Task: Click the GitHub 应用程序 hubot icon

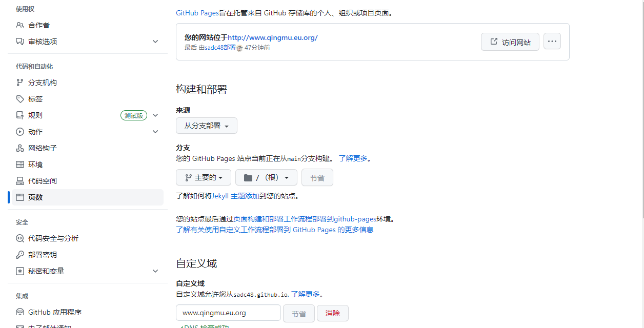Action: pyautogui.click(x=20, y=312)
